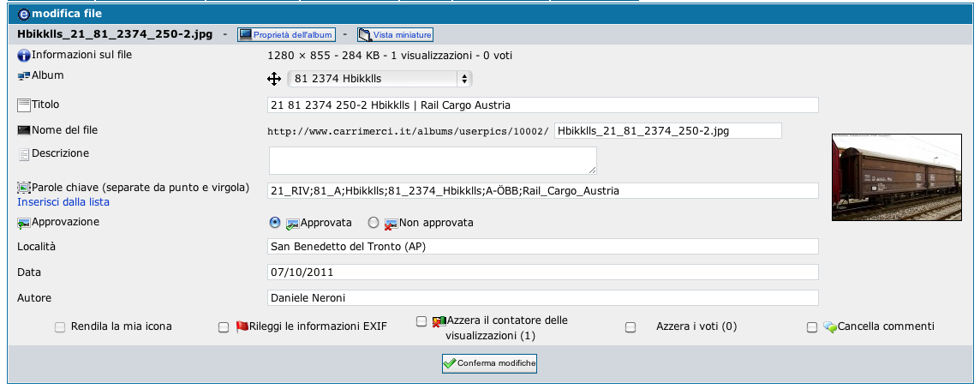The height and width of the screenshot is (389, 980).
Task: Click the comment bubble icon near Cancella commenti
Action: coord(829,326)
